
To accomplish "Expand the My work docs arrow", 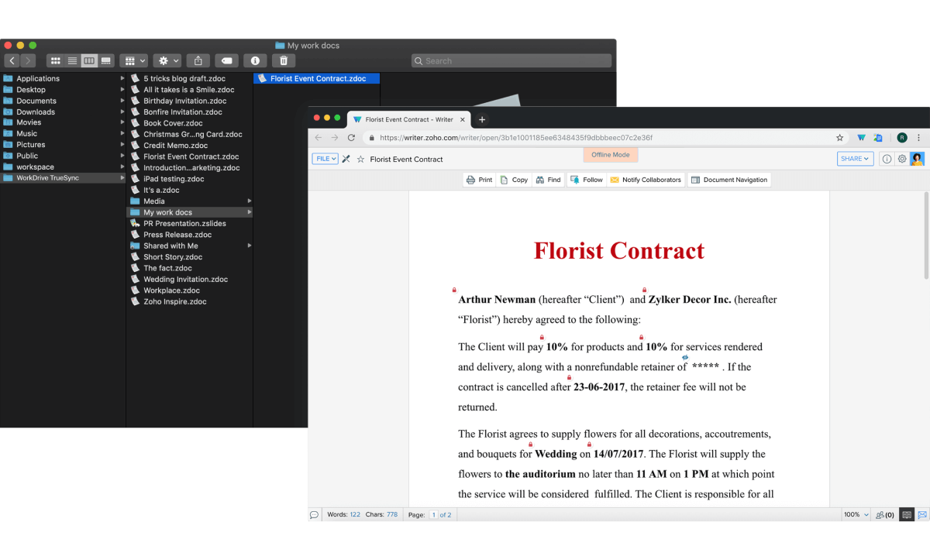I will tap(249, 212).
